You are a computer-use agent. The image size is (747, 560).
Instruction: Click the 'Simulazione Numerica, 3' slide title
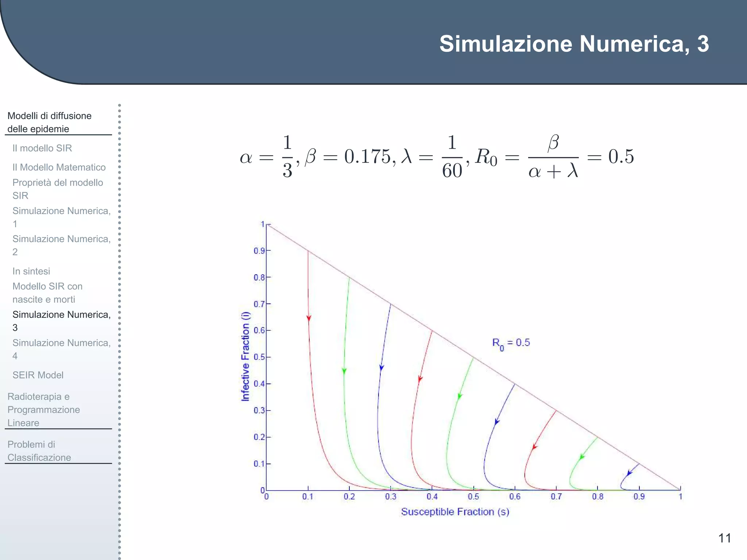[x=574, y=44]
